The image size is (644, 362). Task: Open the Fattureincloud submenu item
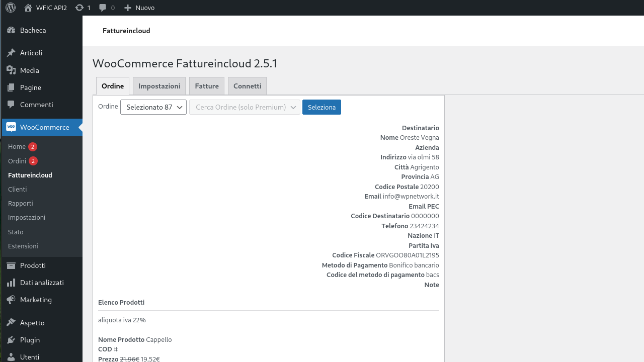(x=30, y=175)
